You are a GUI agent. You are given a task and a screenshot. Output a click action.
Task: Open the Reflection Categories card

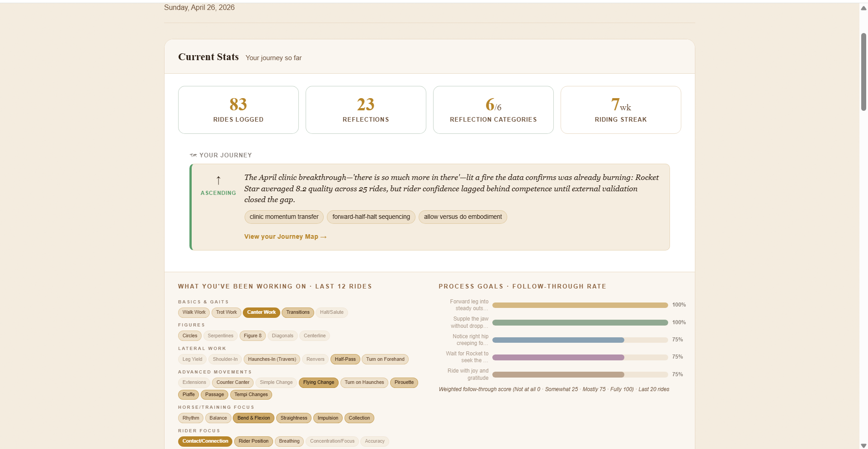493,110
